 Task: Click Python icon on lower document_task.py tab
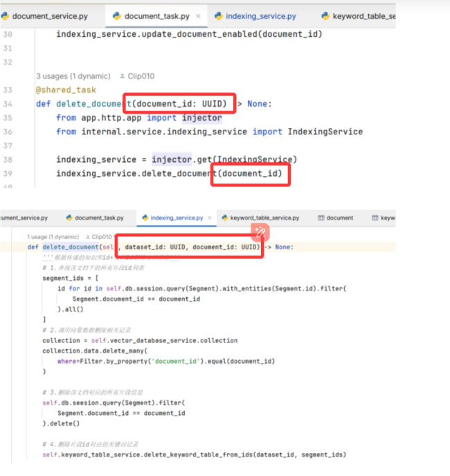[69, 218]
